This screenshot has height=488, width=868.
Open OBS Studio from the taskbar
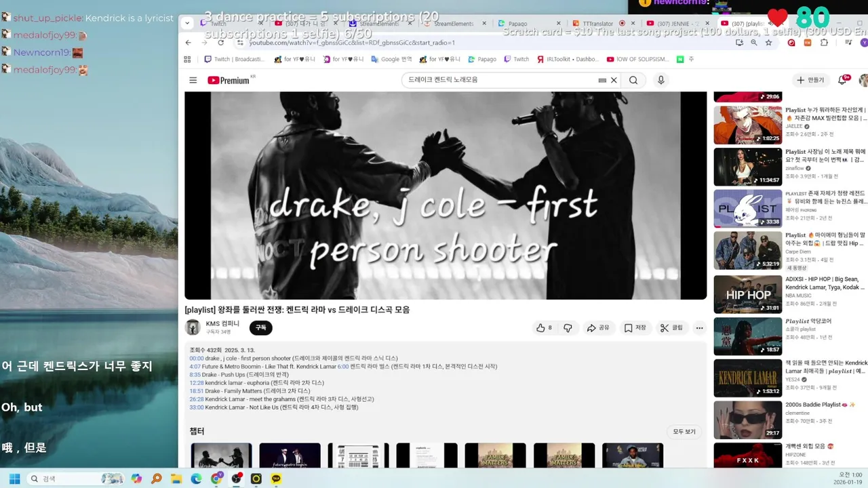237,479
